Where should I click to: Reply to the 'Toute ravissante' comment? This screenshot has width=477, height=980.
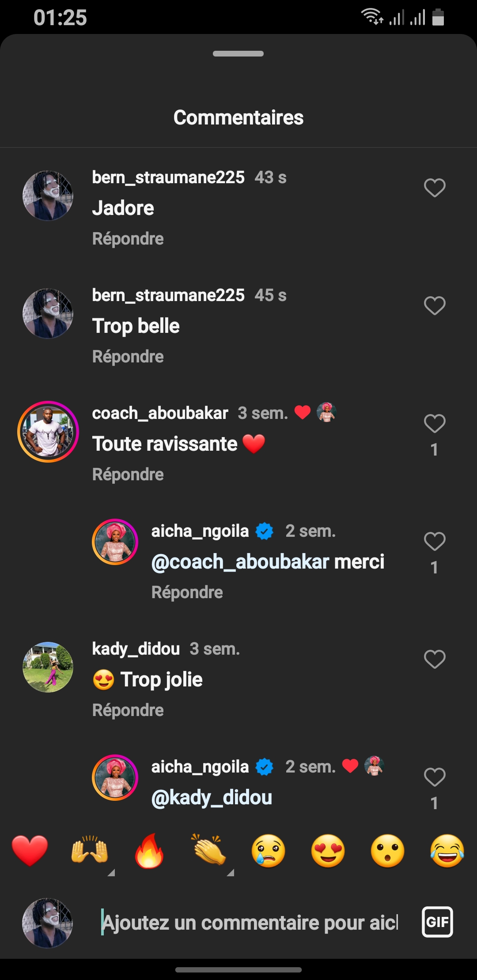(128, 475)
